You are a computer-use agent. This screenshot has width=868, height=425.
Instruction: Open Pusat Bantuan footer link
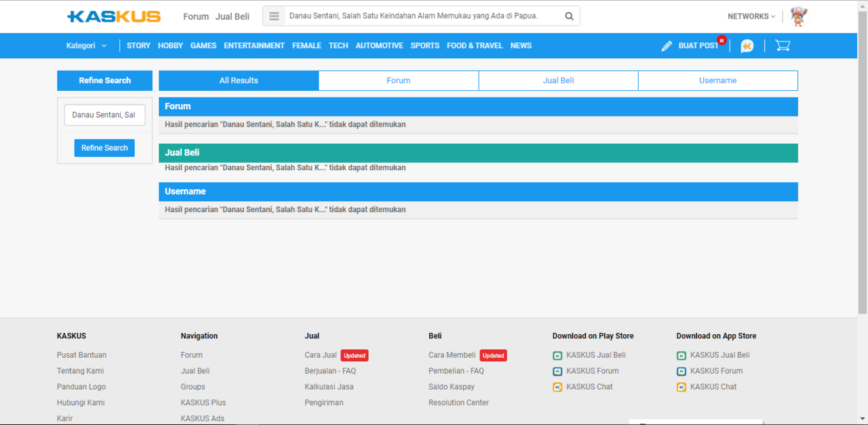tap(81, 355)
